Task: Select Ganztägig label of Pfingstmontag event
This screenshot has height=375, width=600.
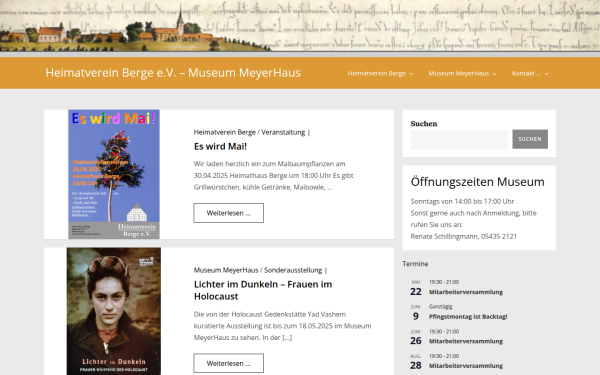Action: (x=440, y=307)
